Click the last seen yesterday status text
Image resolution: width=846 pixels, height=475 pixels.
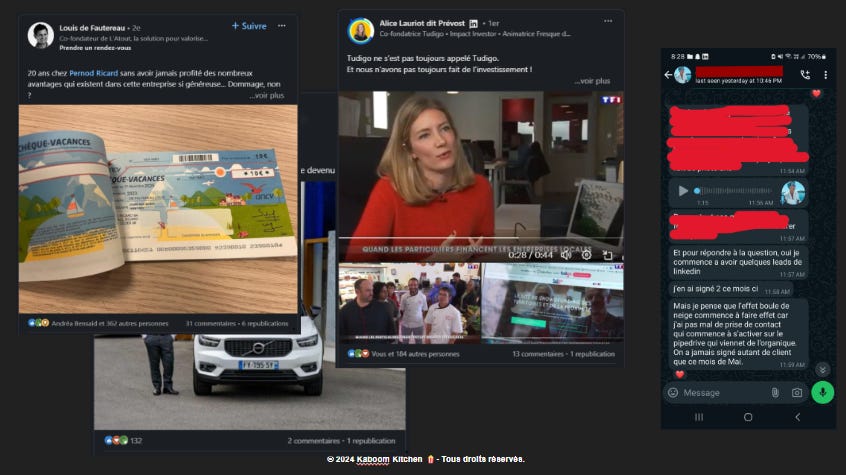pyautogui.click(x=738, y=80)
